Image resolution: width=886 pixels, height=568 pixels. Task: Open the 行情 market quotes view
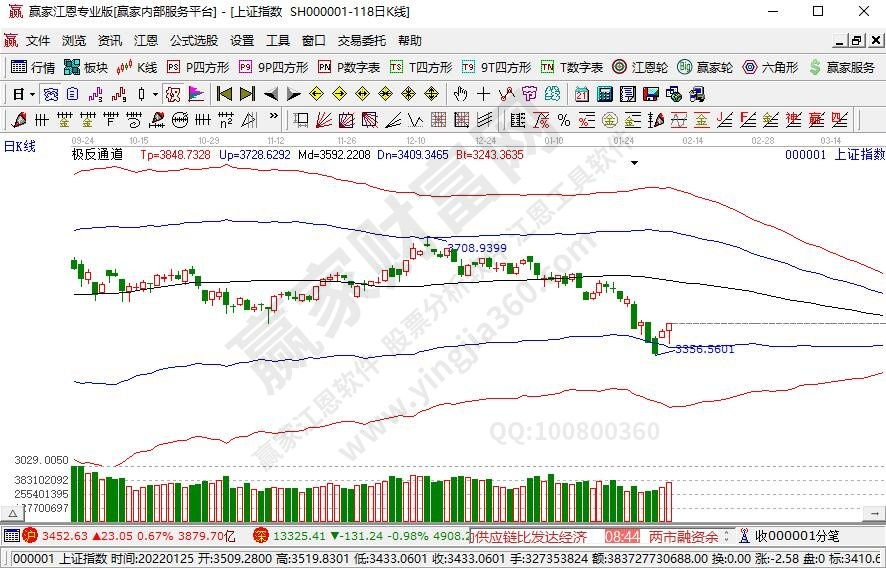pyautogui.click(x=33, y=67)
